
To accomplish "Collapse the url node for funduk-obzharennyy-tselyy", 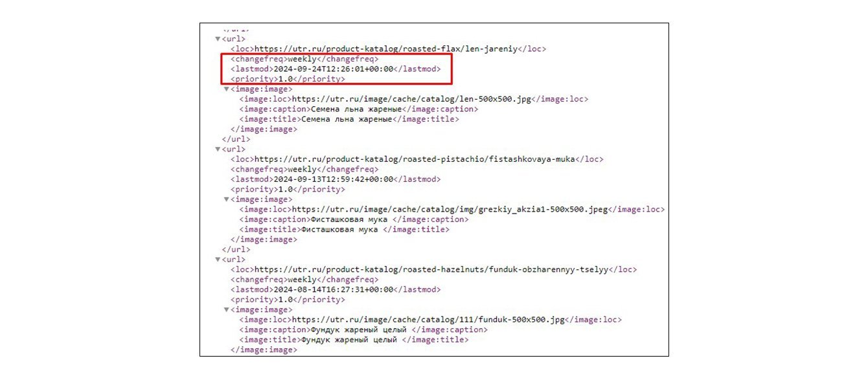I will tap(218, 260).
